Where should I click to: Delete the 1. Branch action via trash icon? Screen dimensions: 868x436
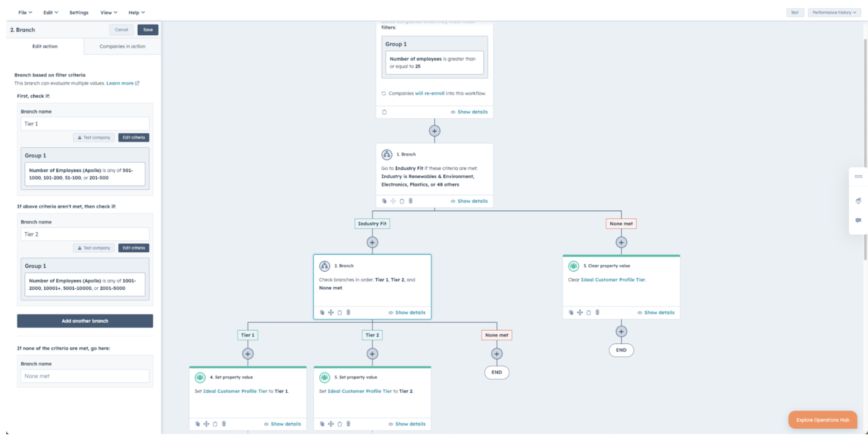pos(410,201)
